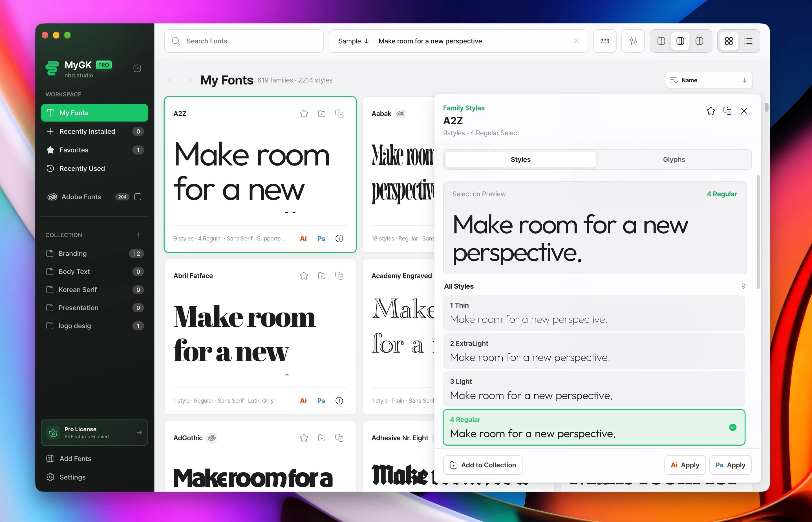Open the Sample text dropdown

pyautogui.click(x=353, y=41)
